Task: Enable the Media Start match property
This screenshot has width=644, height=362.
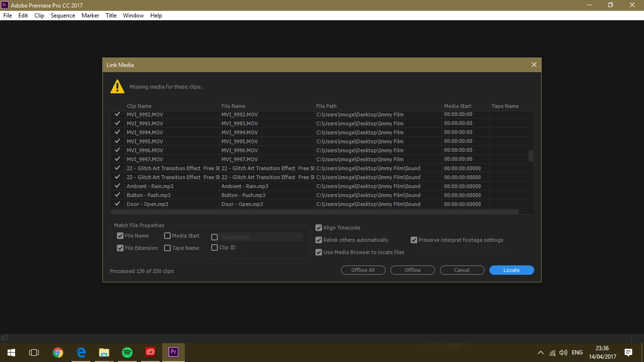Action: (x=167, y=236)
